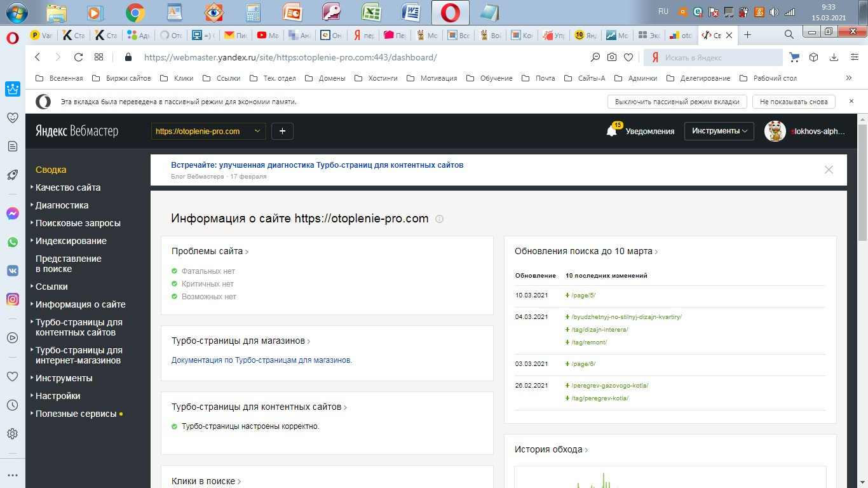Take snapshot with camera icon
This screenshot has height=488, width=868.
coord(611,57)
